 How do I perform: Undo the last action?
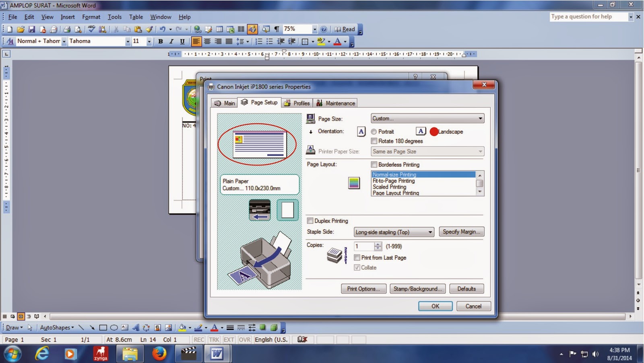coord(162,29)
